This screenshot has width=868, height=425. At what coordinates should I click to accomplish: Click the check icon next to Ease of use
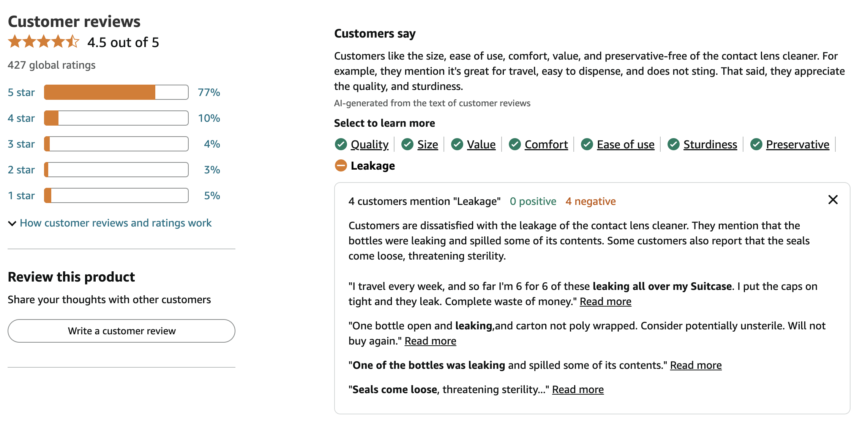(587, 144)
